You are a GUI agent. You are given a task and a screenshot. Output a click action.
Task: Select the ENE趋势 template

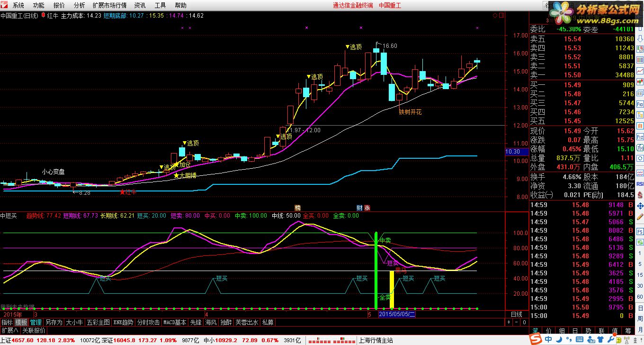point(123,322)
